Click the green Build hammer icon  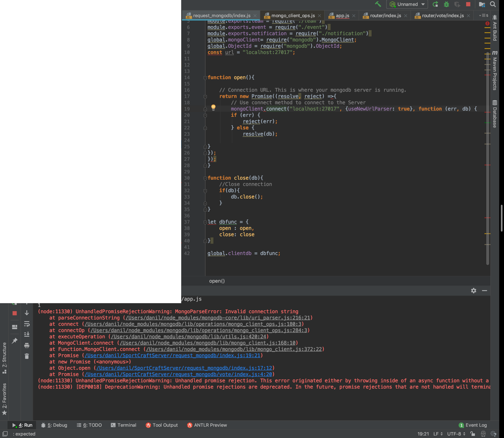tap(378, 4)
